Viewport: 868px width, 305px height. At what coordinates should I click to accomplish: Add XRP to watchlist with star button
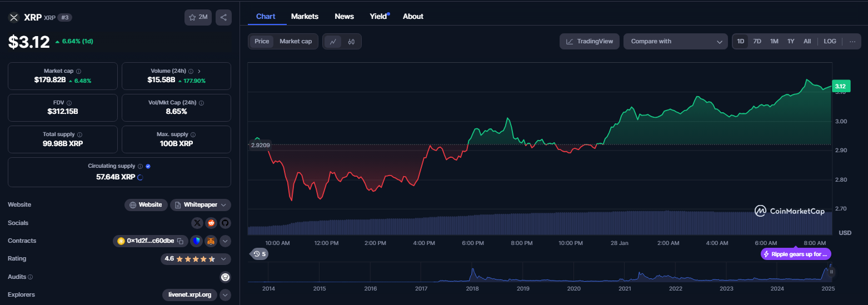198,17
